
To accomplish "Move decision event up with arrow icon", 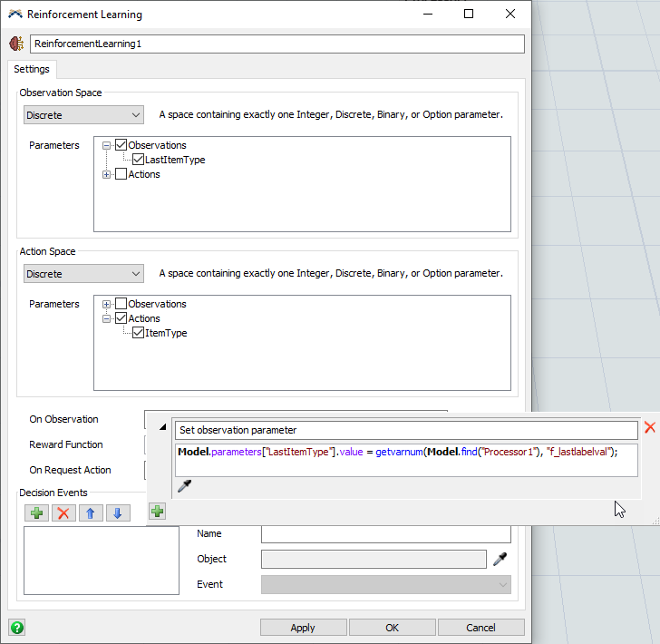I will tap(91, 513).
